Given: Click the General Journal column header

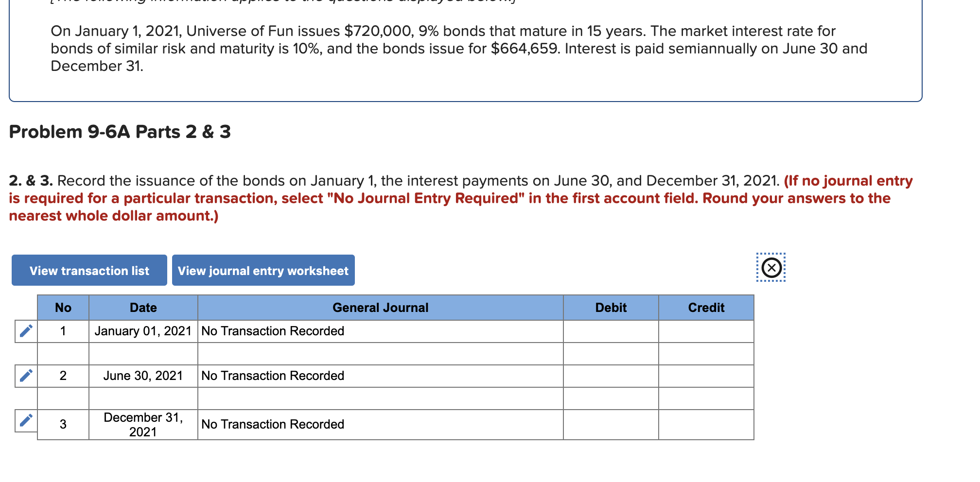Looking at the screenshot, I should [x=380, y=307].
